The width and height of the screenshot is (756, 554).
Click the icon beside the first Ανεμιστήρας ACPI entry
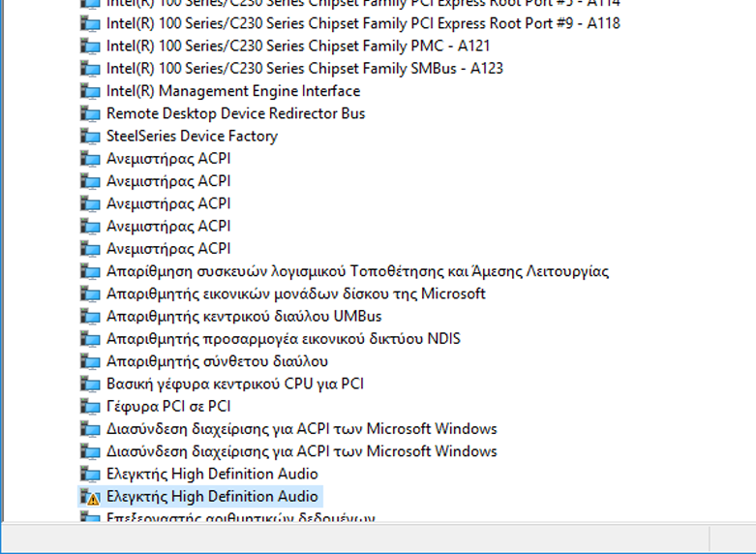tap(90, 159)
